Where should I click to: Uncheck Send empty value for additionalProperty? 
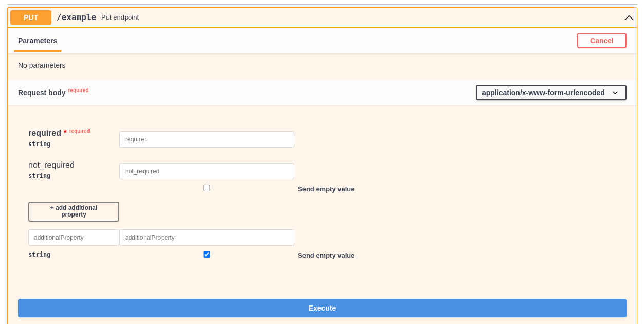[207, 254]
